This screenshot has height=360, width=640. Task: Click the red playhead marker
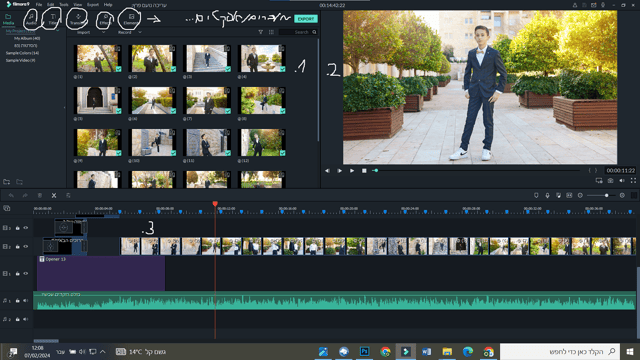pos(215,204)
